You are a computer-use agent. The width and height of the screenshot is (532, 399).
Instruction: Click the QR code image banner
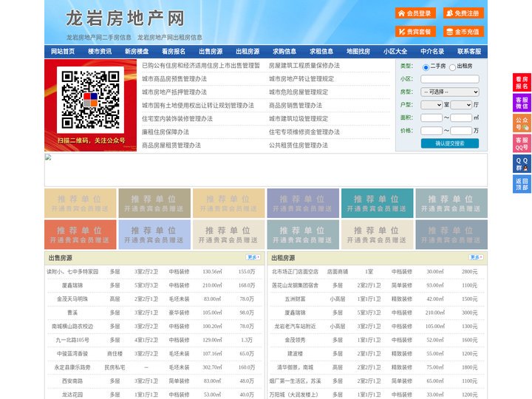click(91, 105)
